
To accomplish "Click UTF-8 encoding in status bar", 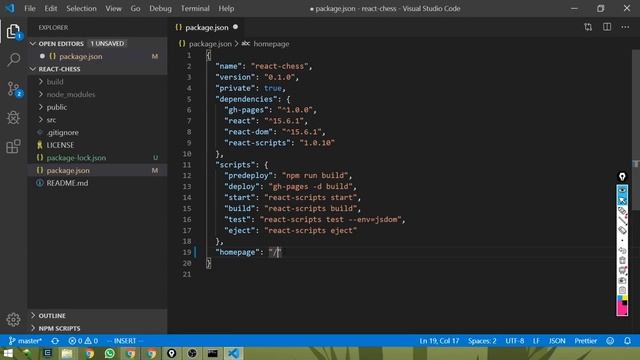I will 515,341.
